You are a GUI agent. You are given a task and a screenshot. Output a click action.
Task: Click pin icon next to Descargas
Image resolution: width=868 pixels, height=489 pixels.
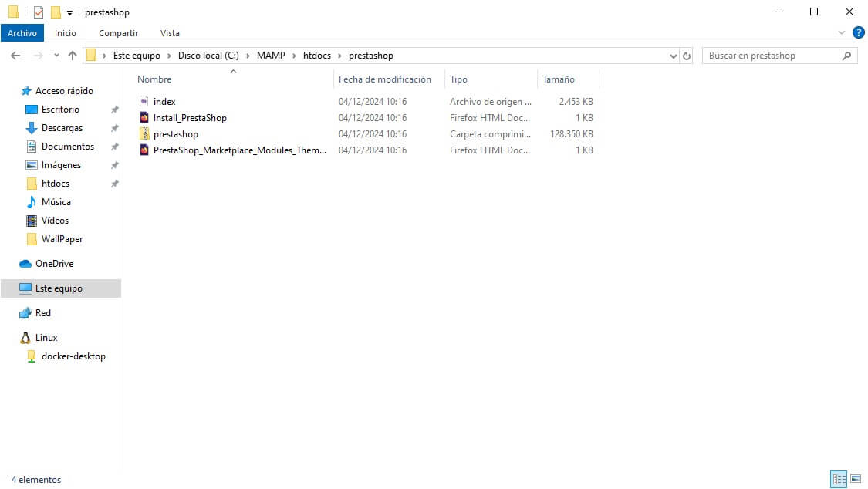pos(115,128)
